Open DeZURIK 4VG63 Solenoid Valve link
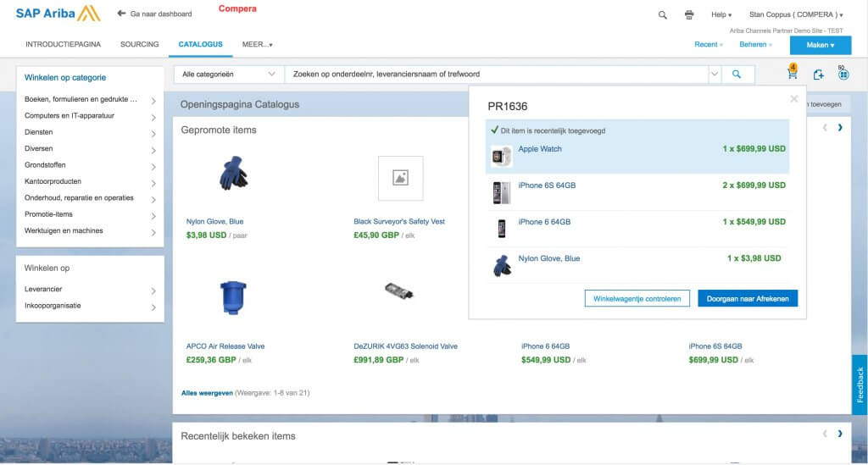This screenshot has width=868, height=465. point(406,346)
